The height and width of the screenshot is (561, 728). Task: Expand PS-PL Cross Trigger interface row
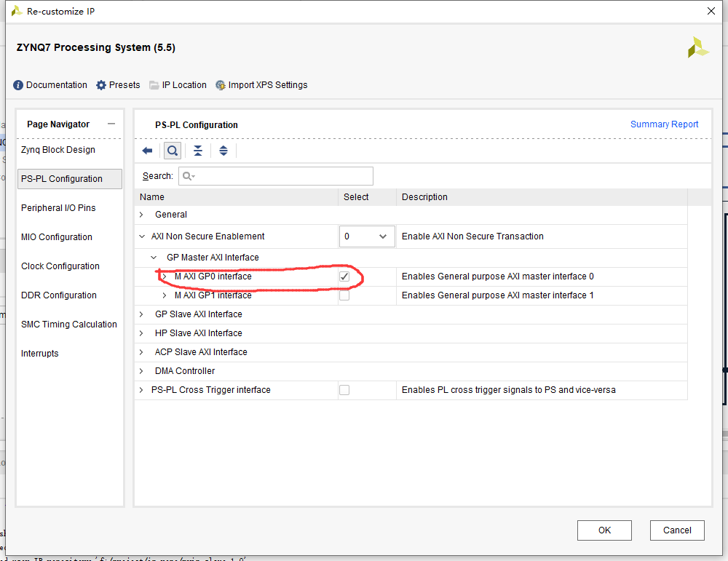pos(142,390)
